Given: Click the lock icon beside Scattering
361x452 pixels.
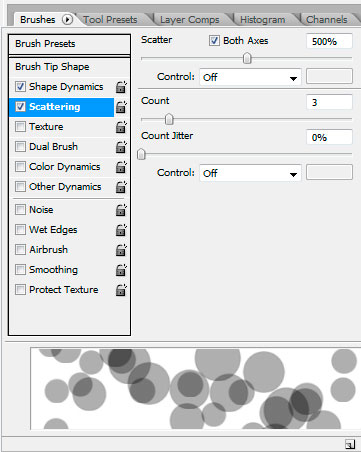Looking at the screenshot, I should tap(121, 107).
